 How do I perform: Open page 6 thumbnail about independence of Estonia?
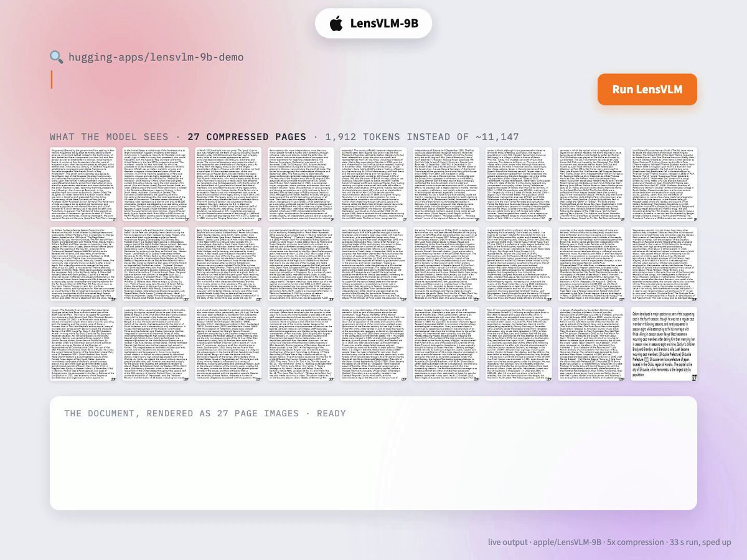(x=446, y=185)
